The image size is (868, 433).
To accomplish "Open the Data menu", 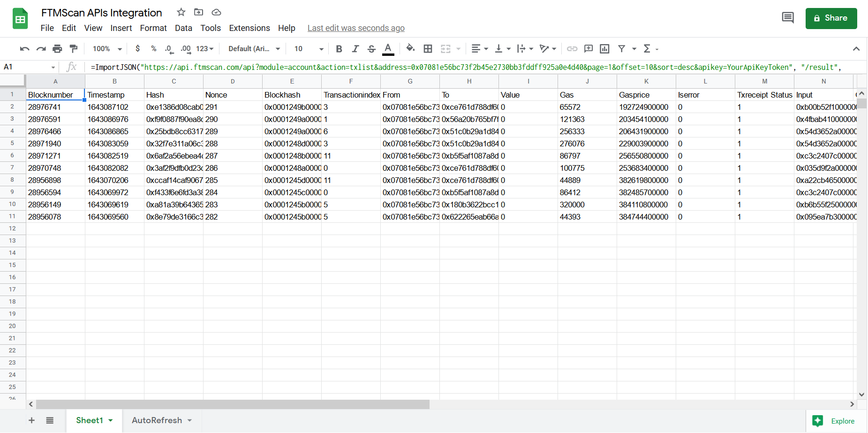I will coord(183,28).
